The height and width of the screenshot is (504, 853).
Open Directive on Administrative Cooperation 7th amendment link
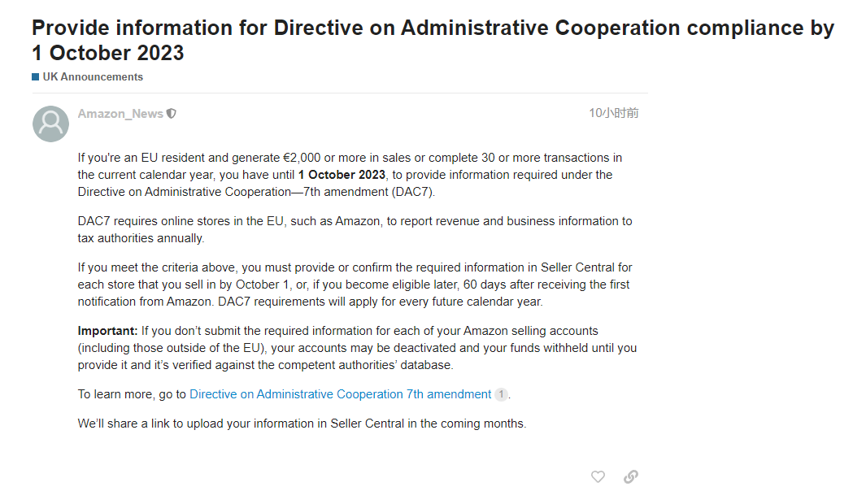(340, 394)
